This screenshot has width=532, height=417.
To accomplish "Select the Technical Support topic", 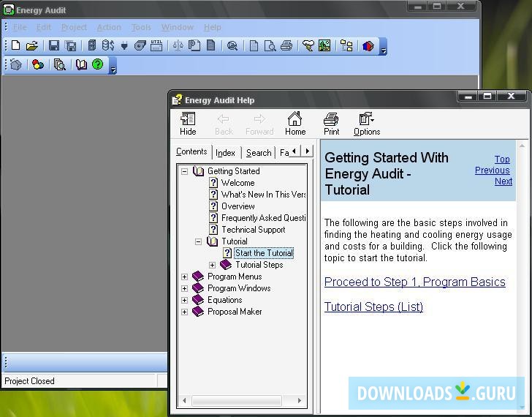I will [x=253, y=230].
